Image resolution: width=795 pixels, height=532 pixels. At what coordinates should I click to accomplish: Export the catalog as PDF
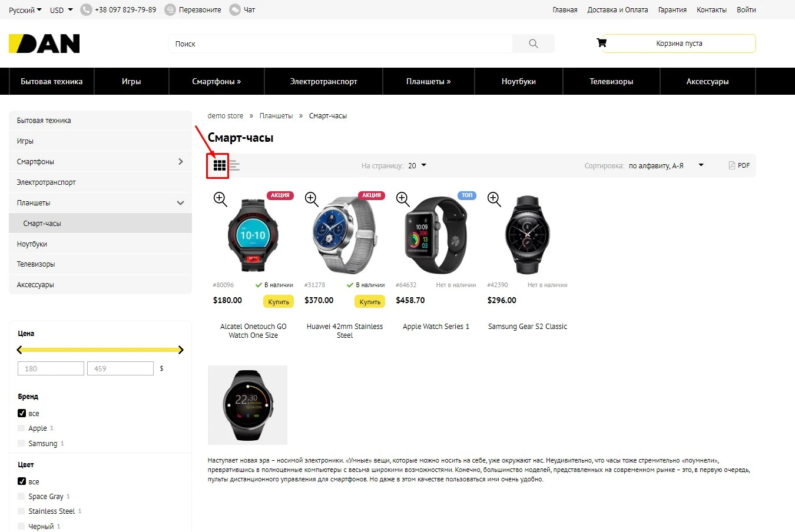739,165
